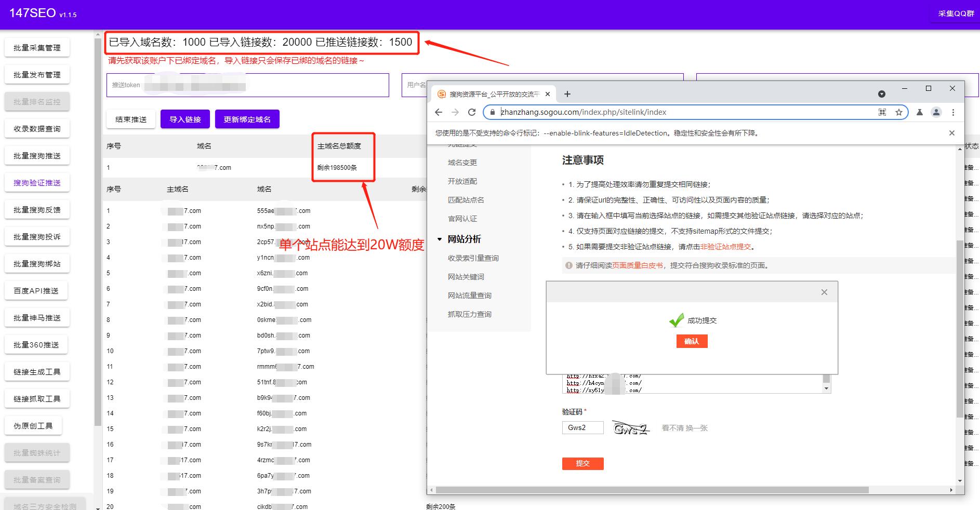The image size is (980, 510).
Task: Open a new browser tab with plus icon
Action: pos(567,94)
